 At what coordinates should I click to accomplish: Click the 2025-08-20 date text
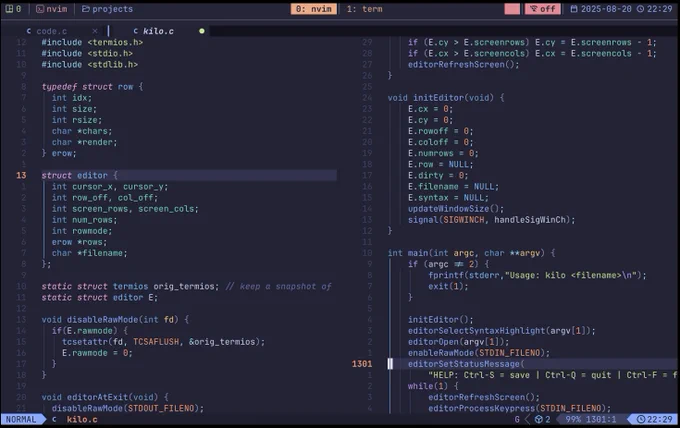[x=606, y=9]
